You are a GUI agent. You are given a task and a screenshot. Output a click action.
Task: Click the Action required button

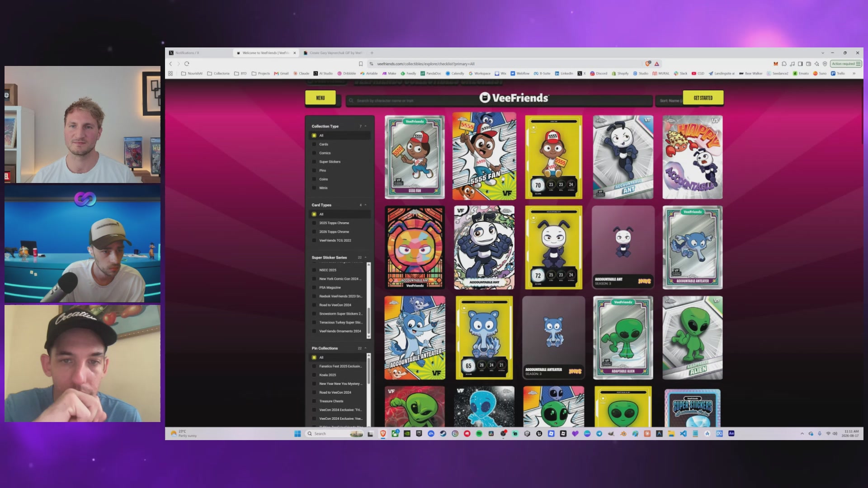click(846, 64)
